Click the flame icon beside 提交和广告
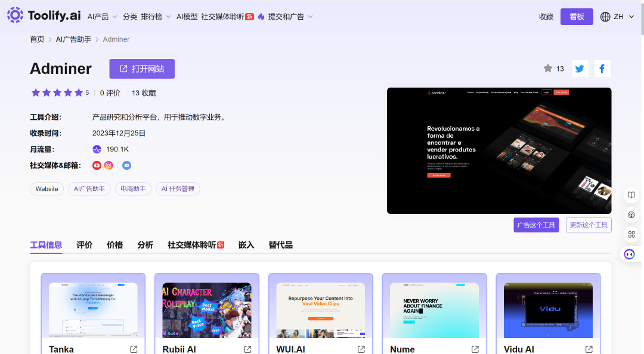The image size is (644, 354). pyautogui.click(x=261, y=17)
